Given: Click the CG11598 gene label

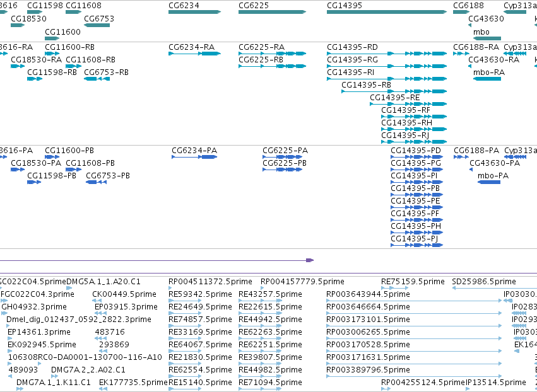Looking at the screenshot, I should click(x=45, y=6).
